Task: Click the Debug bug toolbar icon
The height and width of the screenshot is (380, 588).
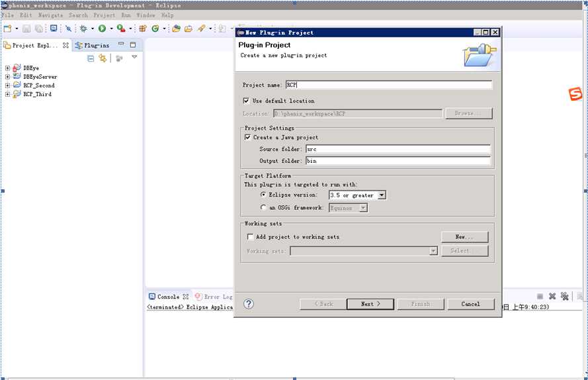Action: click(83, 28)
